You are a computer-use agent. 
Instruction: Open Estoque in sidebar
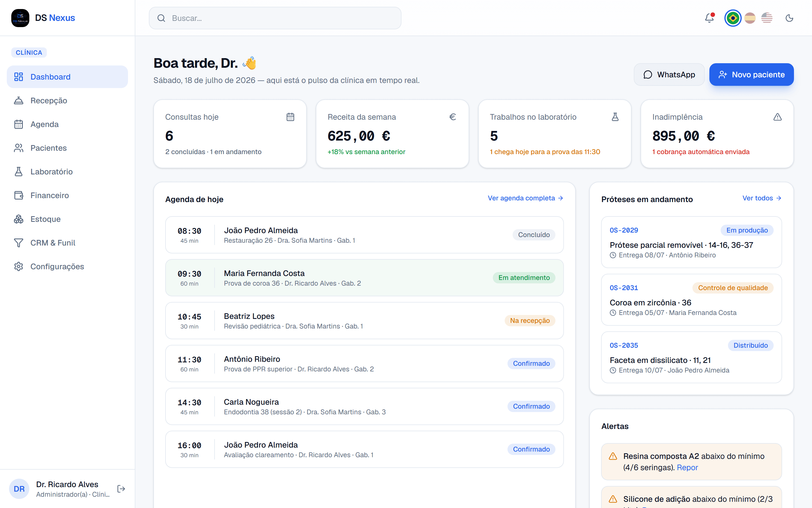coord(67,219)
